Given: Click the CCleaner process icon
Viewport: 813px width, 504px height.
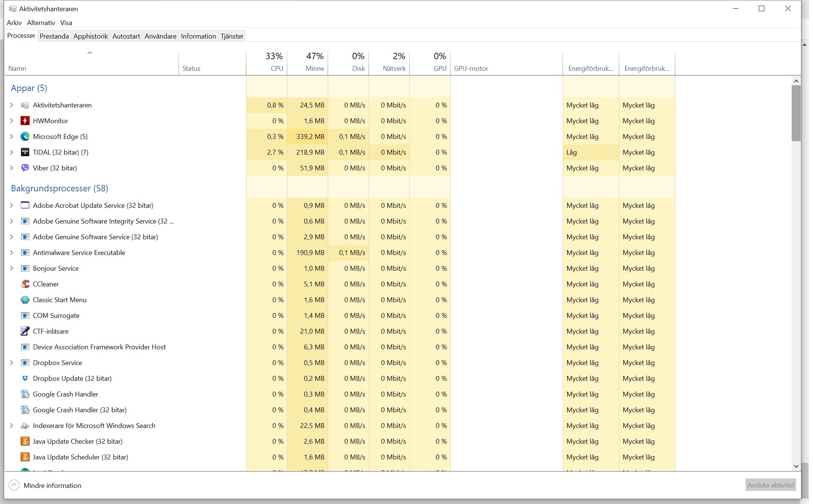Looking at the screenshot, I should (25, 284).
